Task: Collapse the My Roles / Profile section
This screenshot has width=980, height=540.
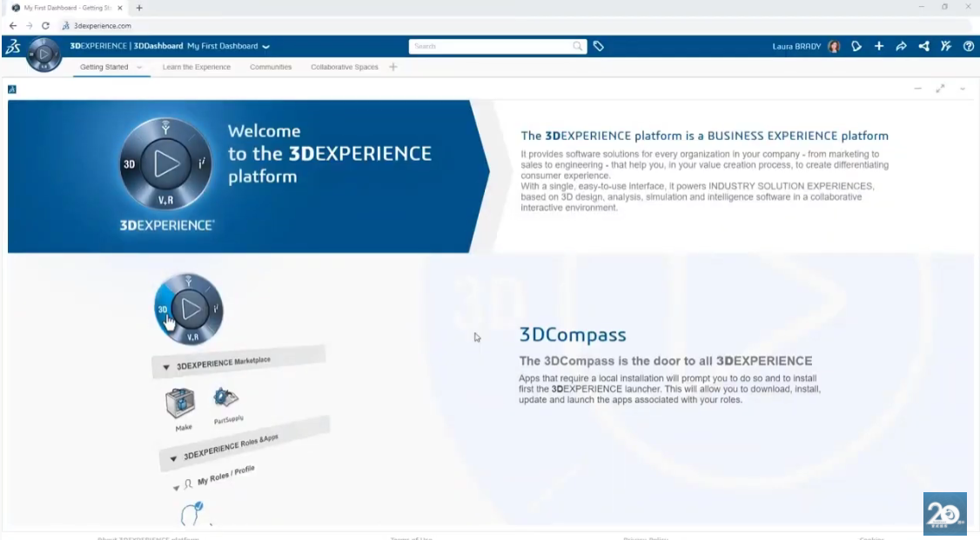Action: (177, 488)
